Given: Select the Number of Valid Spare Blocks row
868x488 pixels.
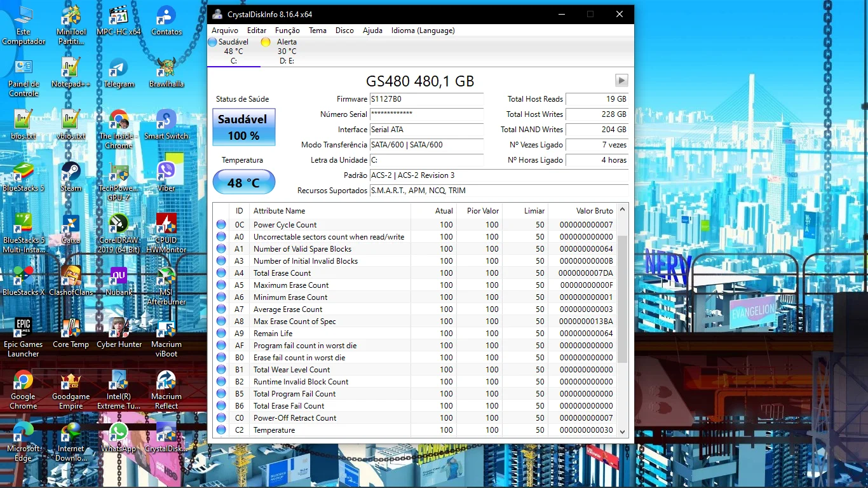Looking at the screenshot, I should [x=415, y=249].
